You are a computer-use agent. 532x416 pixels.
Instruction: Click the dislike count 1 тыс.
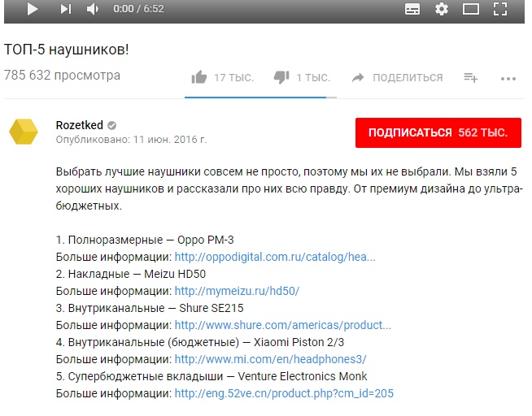coord(313,77)
